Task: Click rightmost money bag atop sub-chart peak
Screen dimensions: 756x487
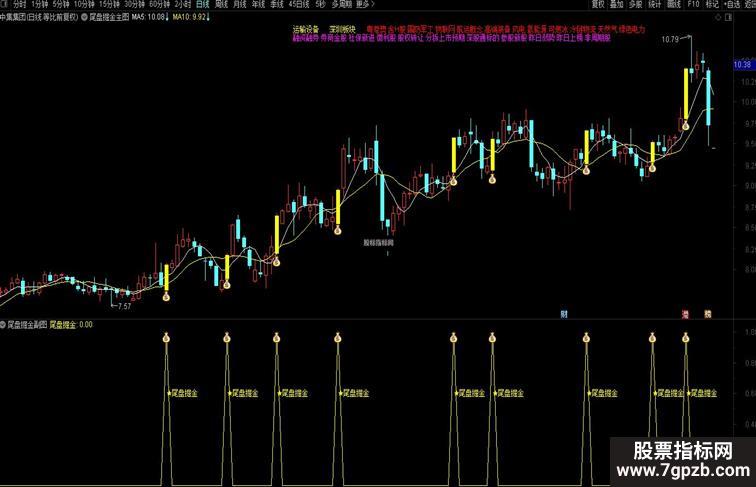Action: 686,338
